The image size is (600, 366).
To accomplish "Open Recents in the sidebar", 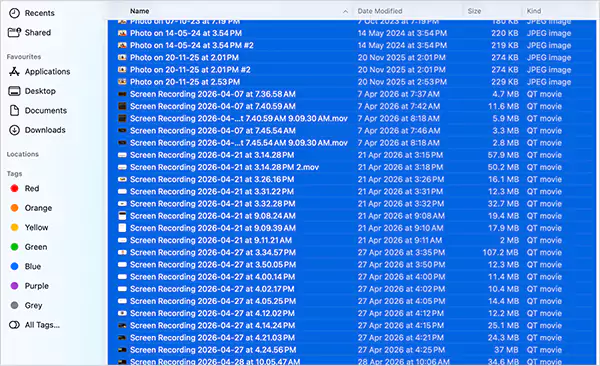I will tap(32, 13).
